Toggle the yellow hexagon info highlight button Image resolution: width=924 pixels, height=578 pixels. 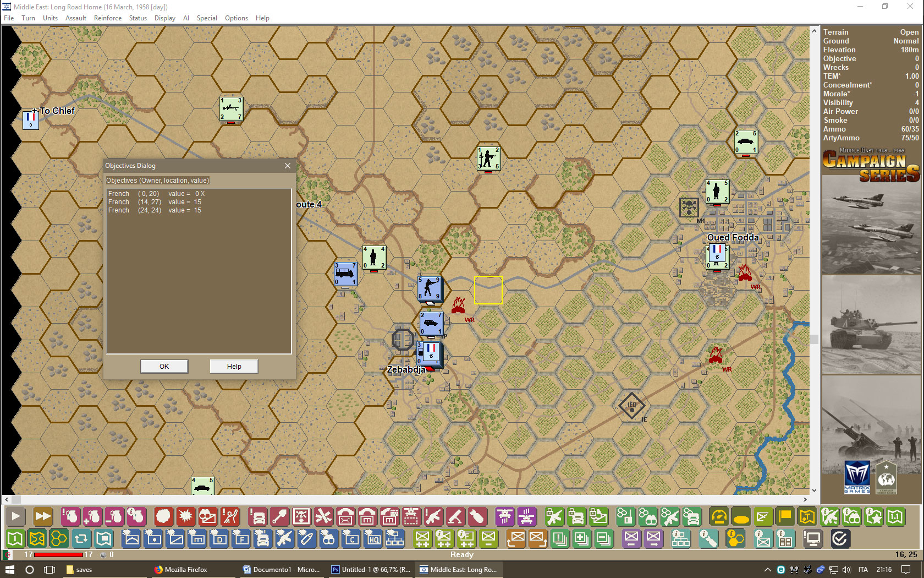[x=736, y=538]
